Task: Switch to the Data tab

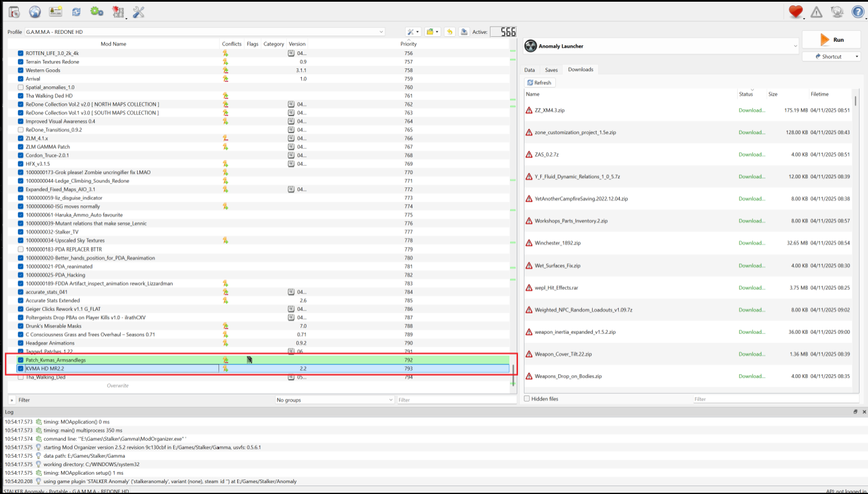Action: pyautogui.click(x=529, y=69)
